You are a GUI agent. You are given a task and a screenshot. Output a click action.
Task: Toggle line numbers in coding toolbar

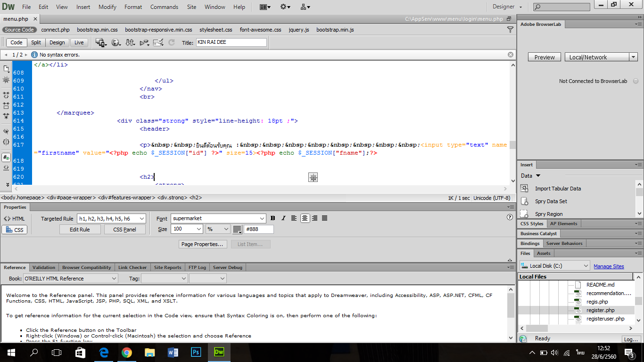click(6, 157)
